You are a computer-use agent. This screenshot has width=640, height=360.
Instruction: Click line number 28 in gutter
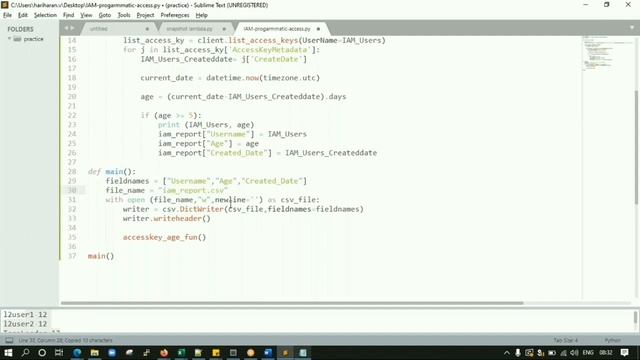pos(72,171)
